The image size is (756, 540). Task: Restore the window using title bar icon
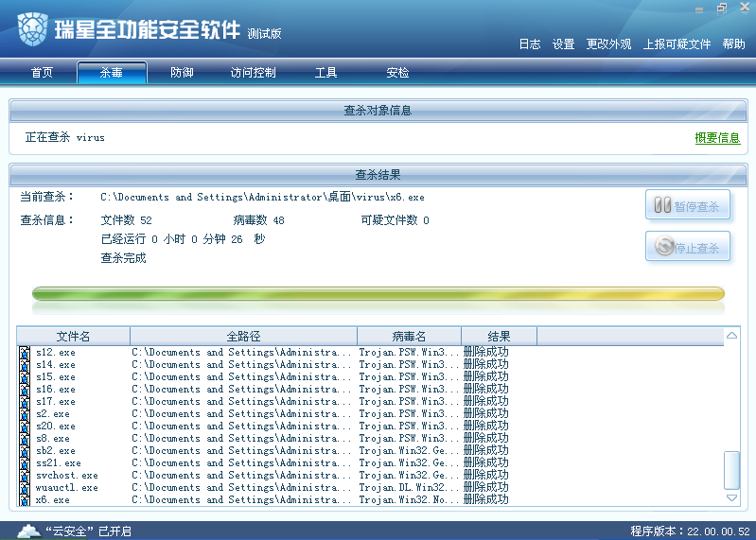(722, 8)
